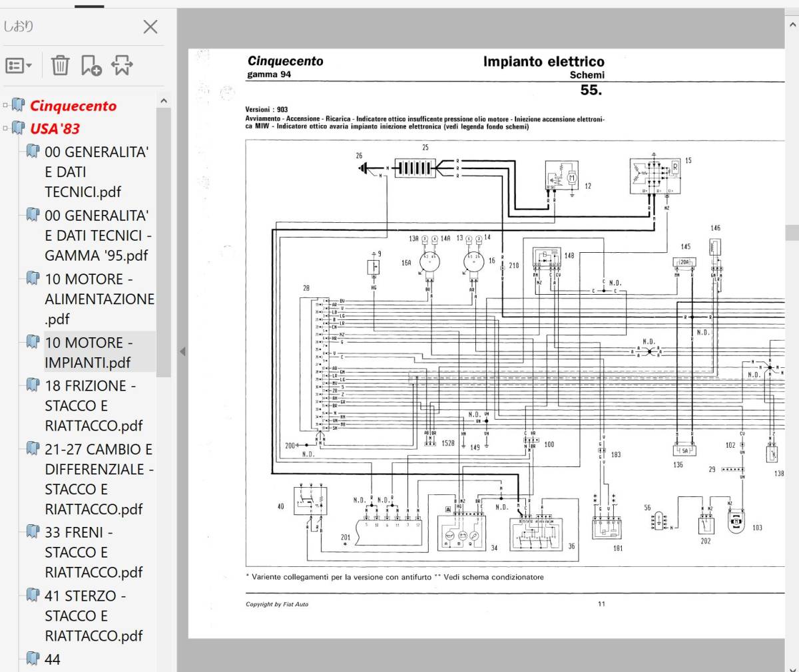The height and width of the screenshot is (672, 799).
Task: Click bookmark icon beside USA'83 entry
Action: [x=18, y=128]
